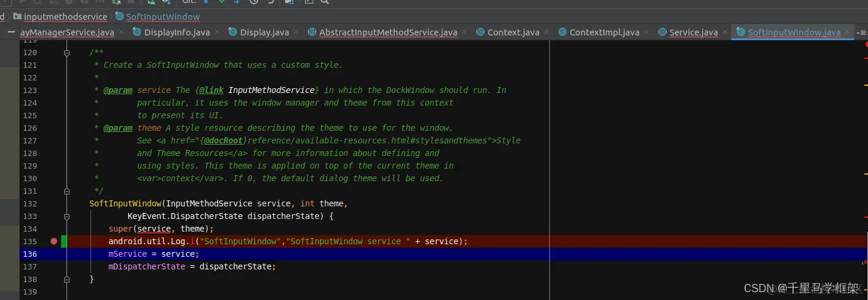
Task: Click line number 134 in the gutter
Action: tap(30, 229)
